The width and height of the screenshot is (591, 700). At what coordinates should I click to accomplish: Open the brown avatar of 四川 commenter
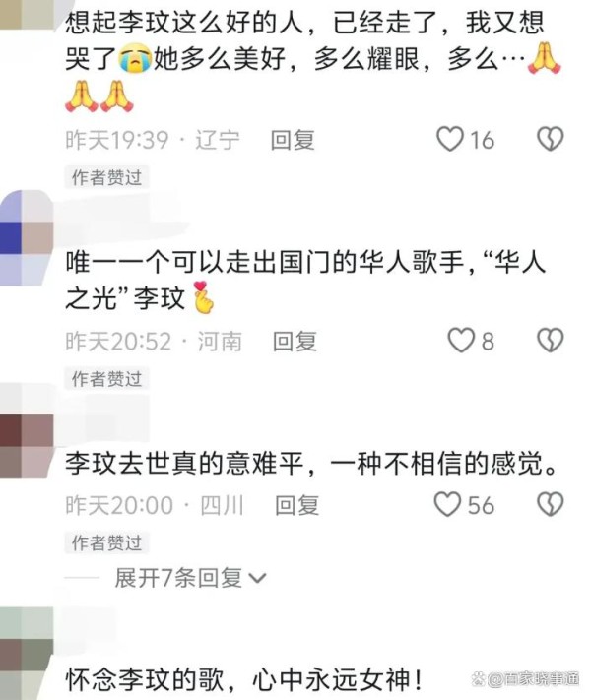point(26,446)
